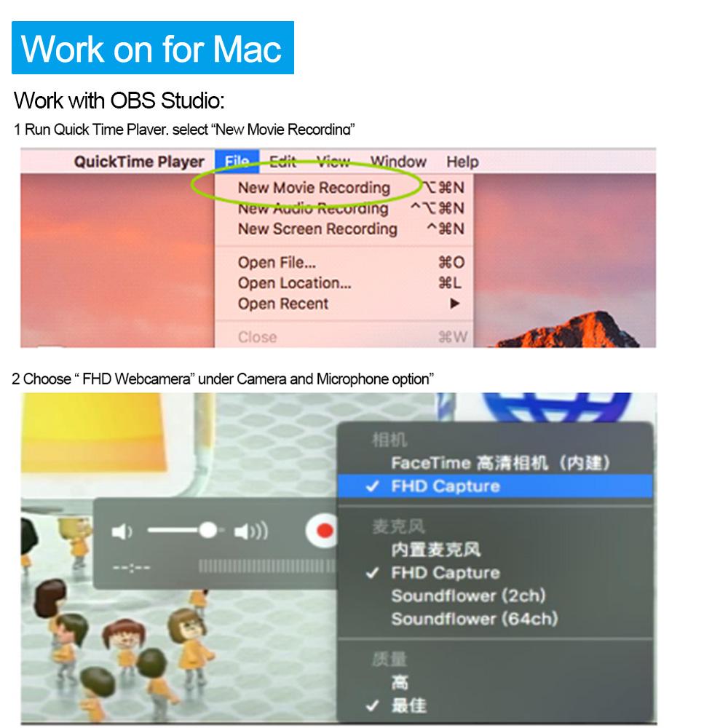Screen dimensions: 728x728
Task: Click the Open Recent submenu arrow
Action: click(454, 304)
